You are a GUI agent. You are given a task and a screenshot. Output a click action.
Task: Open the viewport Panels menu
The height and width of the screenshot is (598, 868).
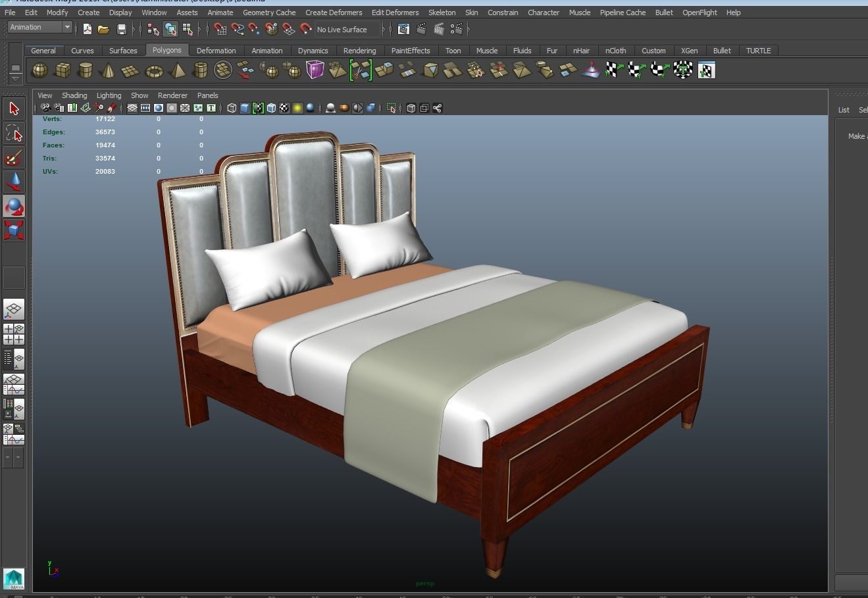click(207, 95)
